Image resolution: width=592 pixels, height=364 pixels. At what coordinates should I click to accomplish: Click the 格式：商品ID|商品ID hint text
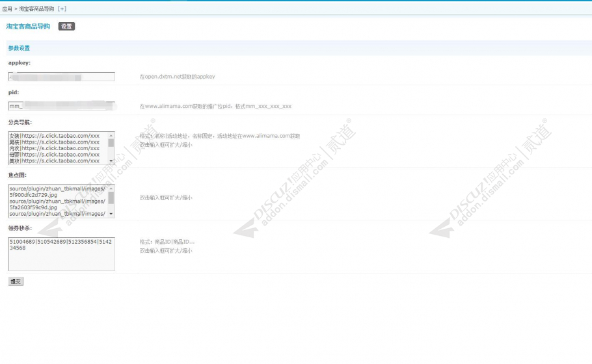167,242
